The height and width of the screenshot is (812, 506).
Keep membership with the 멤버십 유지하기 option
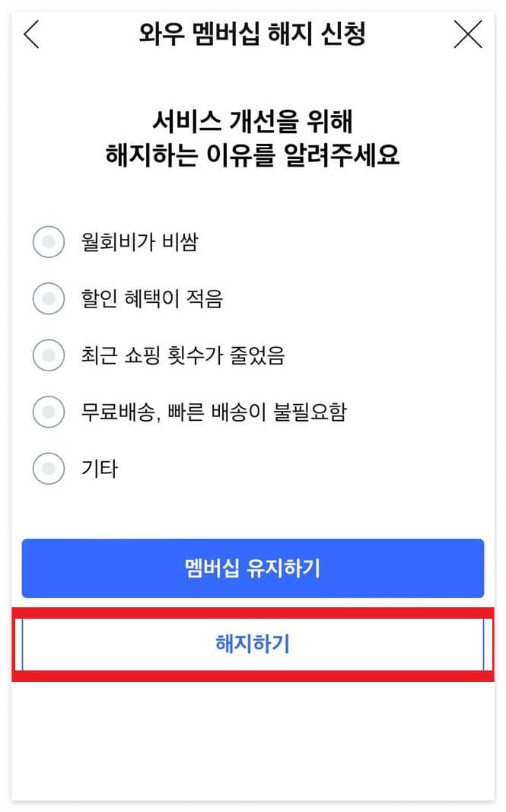[253, 568]
